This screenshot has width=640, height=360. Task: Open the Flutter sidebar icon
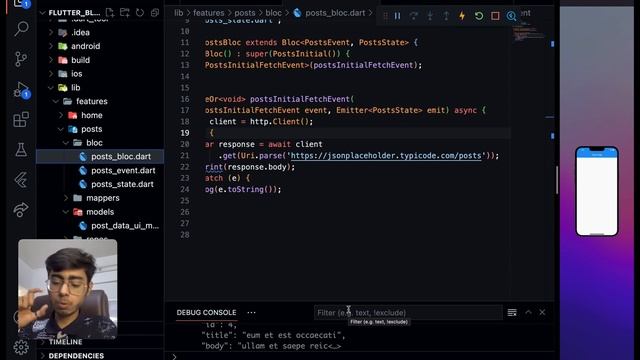[21, 180]
